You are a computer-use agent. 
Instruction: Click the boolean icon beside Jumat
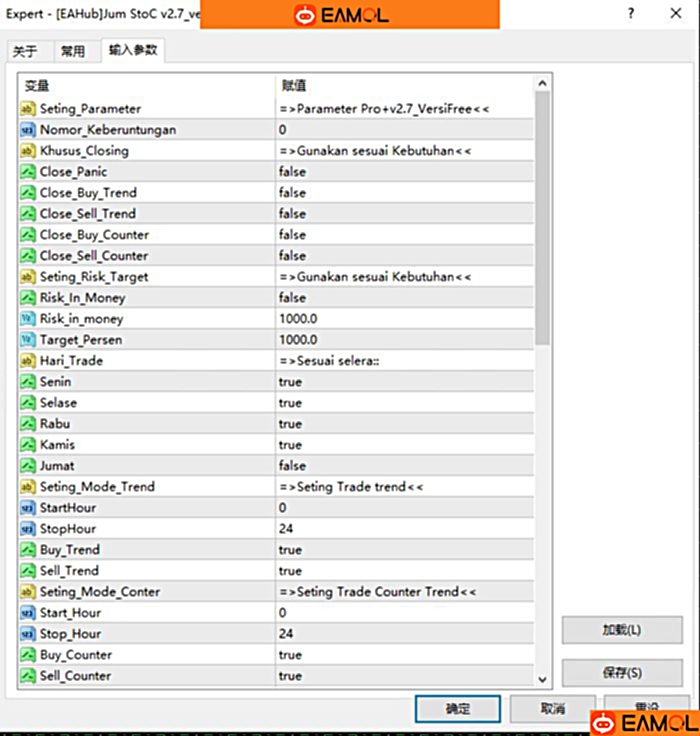pyautogui.click(x=28, y=466)
